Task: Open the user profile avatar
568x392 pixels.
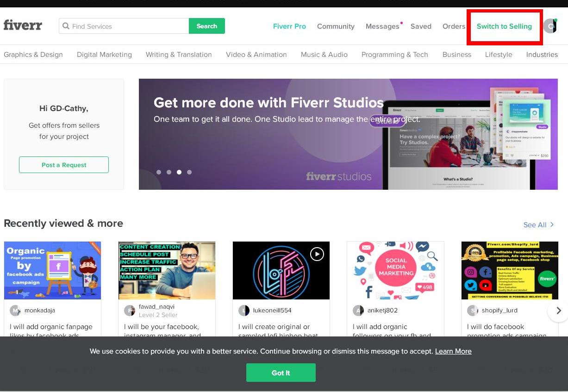Action: pyautogui.click(x=550, y=26)
